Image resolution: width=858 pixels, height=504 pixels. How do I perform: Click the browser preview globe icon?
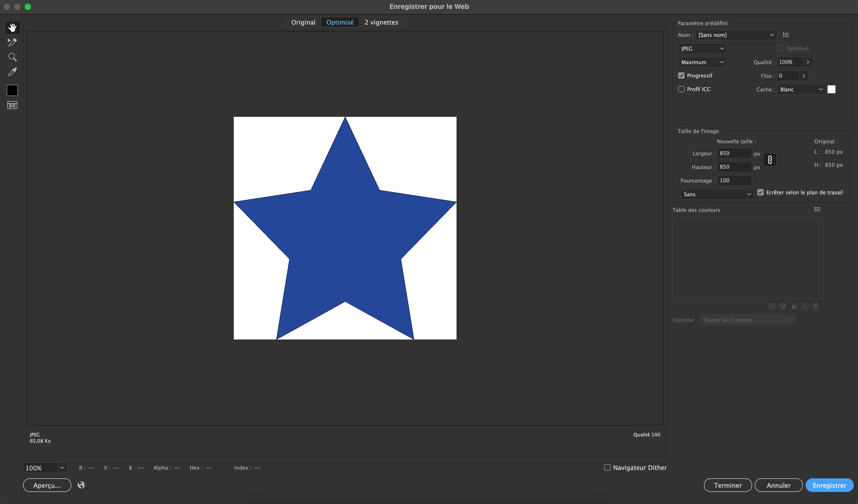(x=81, y=485)
